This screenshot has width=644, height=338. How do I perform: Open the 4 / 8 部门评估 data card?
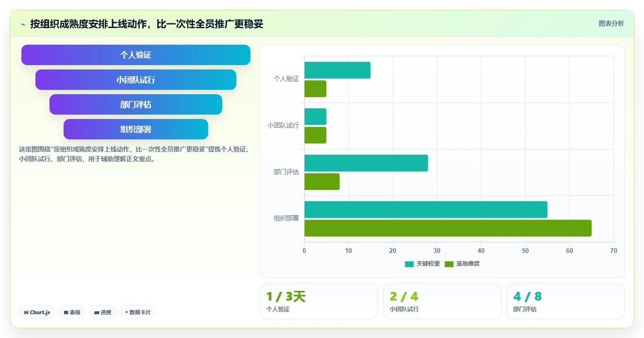[x=566, y=301]
